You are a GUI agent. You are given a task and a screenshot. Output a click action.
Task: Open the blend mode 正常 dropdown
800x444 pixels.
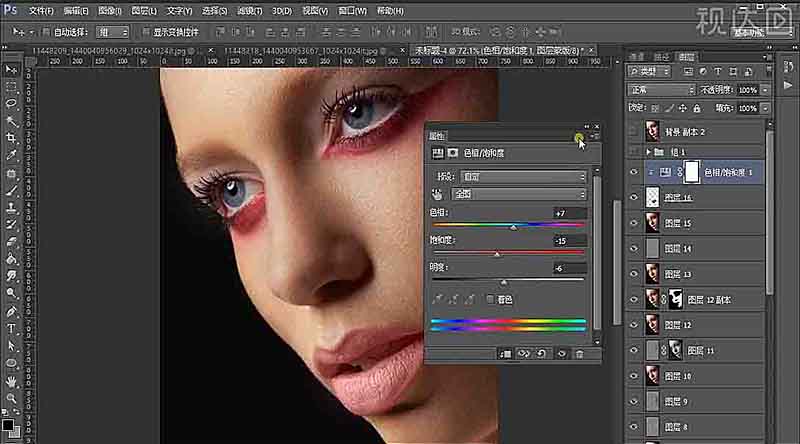click(661, 90)
